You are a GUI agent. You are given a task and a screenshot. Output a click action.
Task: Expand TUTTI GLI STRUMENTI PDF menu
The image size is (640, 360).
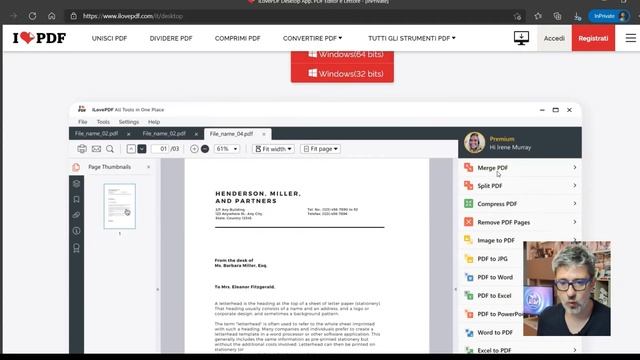pyautogui.click(x=411, y=38)
